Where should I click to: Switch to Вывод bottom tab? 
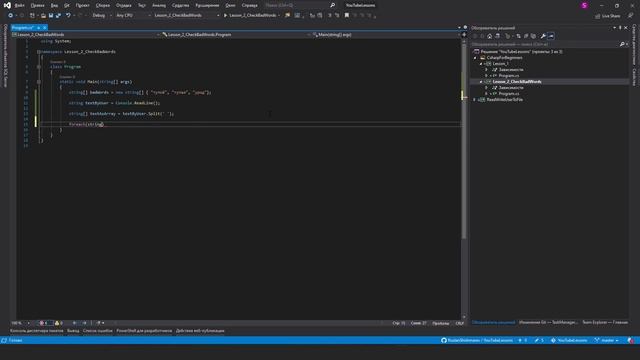coord(73,331)
